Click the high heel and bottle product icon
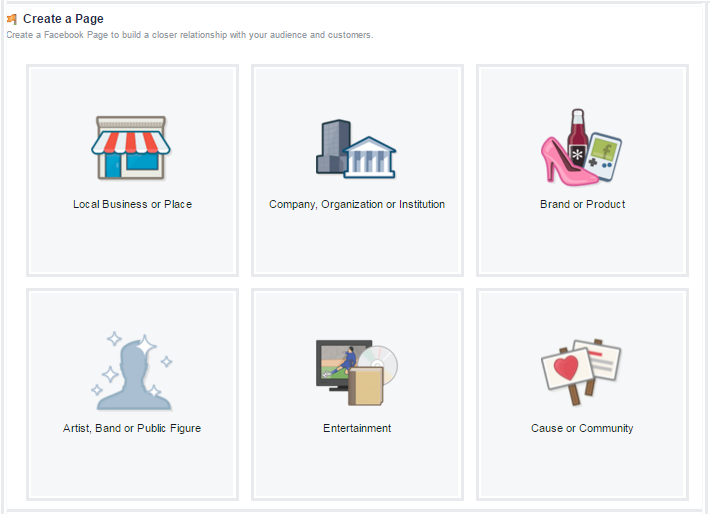Viewport: 710px width, 514px height. point(581,147)
